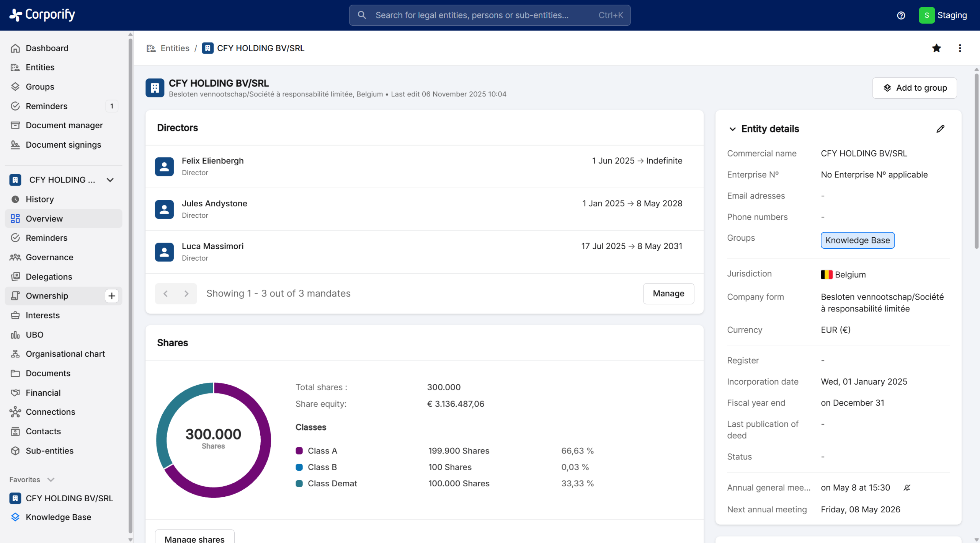Click the Class A purple color swatch

(x=299, y=451)
